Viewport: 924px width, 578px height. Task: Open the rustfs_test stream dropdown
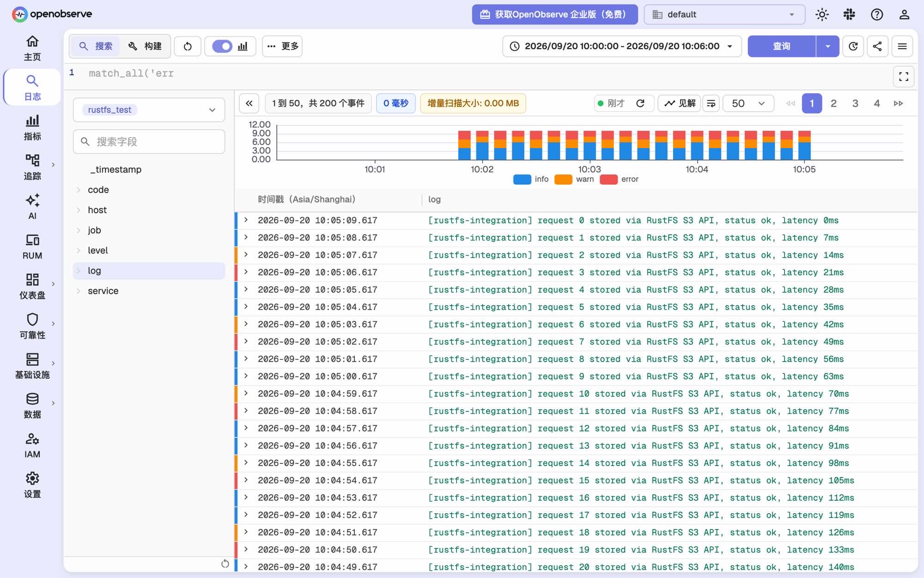pyautogui.click(x=149, y=110)
